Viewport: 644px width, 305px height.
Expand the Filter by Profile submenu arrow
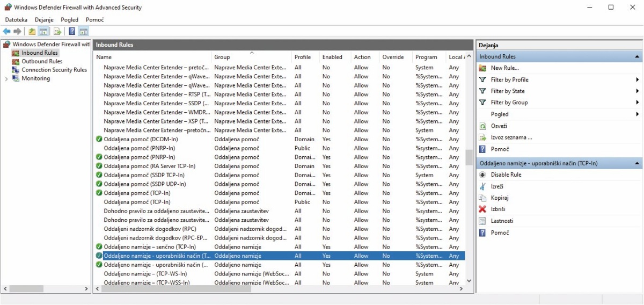tap(638, 79)
